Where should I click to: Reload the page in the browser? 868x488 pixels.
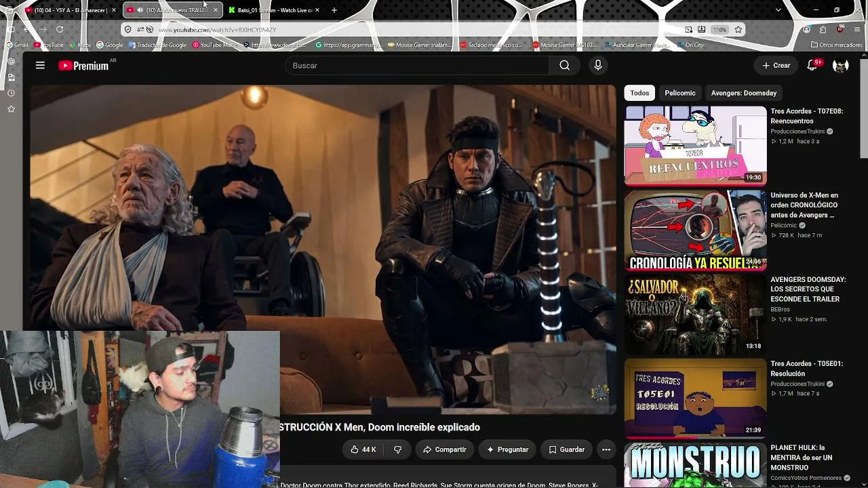click(x=60, y=29)
